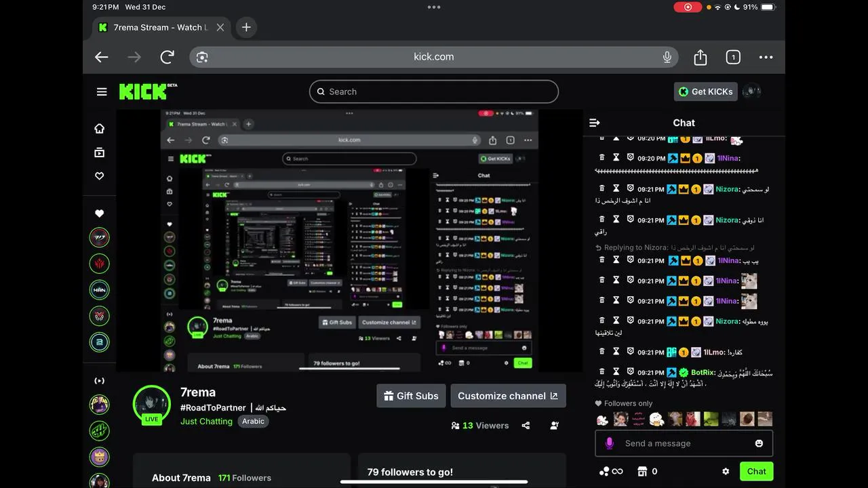Delete Nizora's 'انا ذوقي' chat message
Image resolution: width=868 pixels, height=488 pixels.
point(601,219)
